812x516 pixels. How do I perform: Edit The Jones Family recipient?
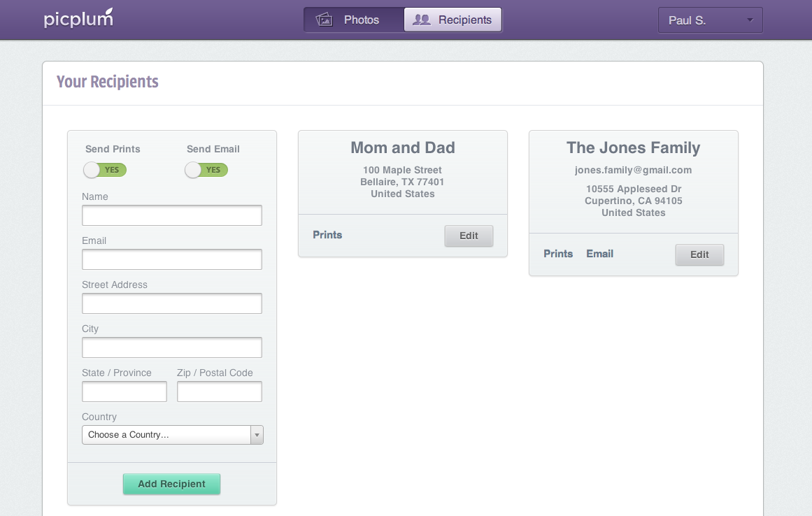click(699, 255)
